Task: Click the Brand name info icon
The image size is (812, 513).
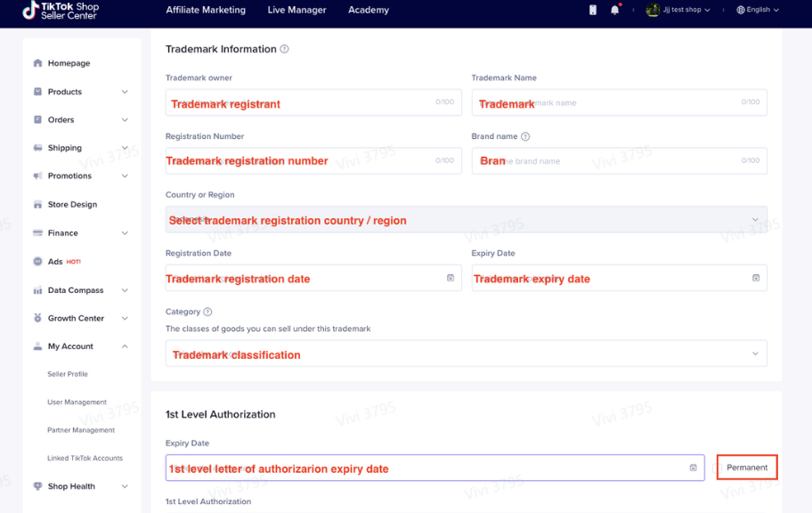Action: coord(525,137)
